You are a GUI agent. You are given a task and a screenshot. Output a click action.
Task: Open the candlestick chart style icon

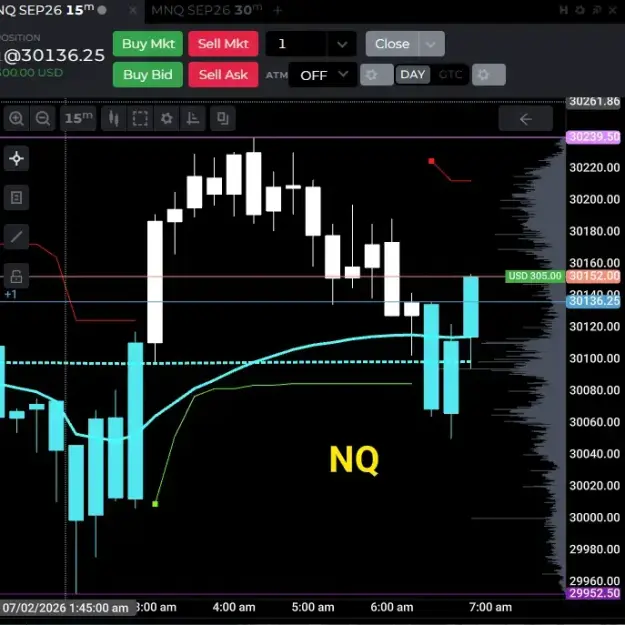coord(114,118)
